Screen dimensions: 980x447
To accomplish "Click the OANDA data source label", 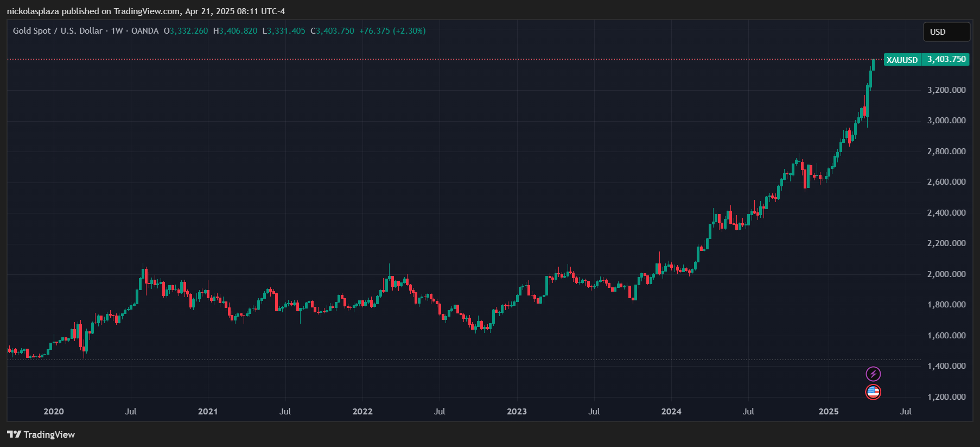I will 145,31.
